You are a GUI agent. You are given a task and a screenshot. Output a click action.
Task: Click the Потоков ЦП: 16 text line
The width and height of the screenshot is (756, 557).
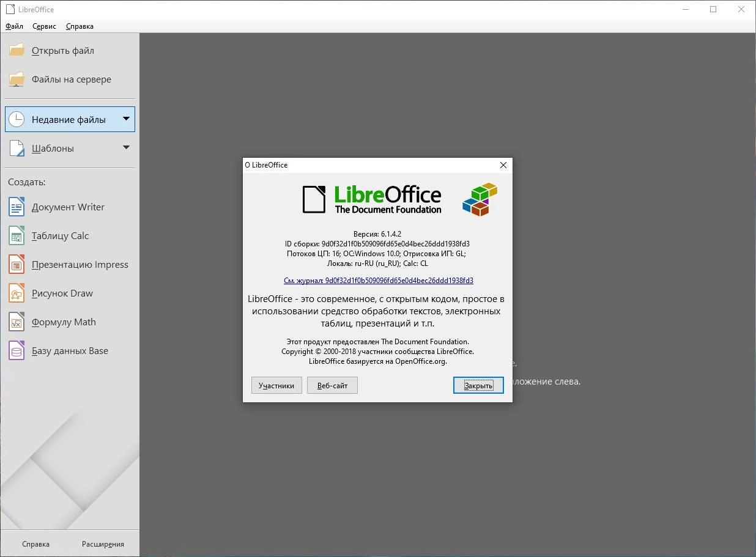[x=377, y=254]
